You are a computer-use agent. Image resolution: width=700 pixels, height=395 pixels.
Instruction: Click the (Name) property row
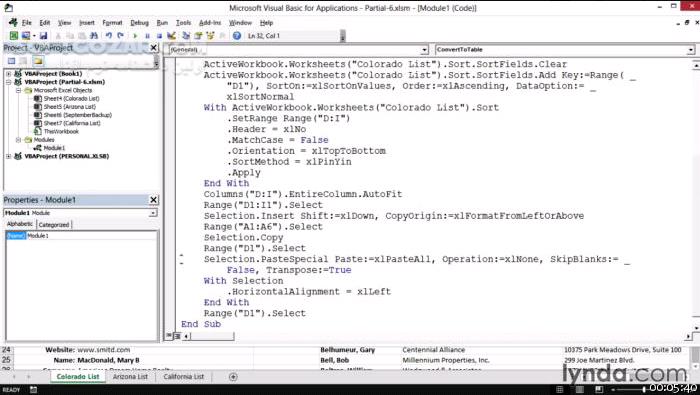pyautogui.click(x=81, y=236)
